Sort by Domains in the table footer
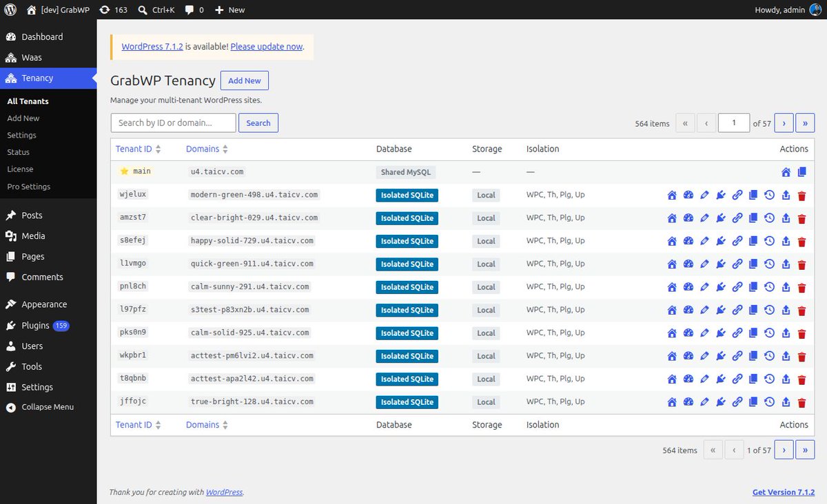Screen dimensions: 827x504 tap(207, 425)
